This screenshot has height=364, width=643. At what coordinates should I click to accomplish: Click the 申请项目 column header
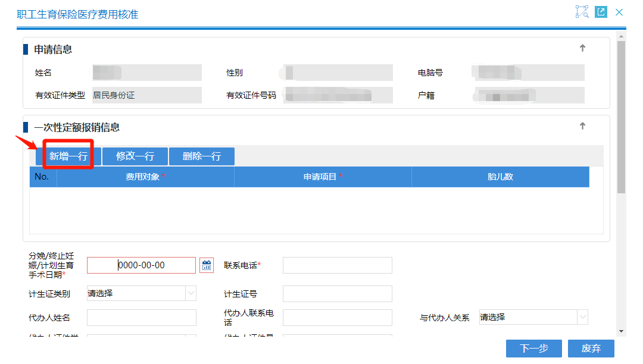click(323, 177)
